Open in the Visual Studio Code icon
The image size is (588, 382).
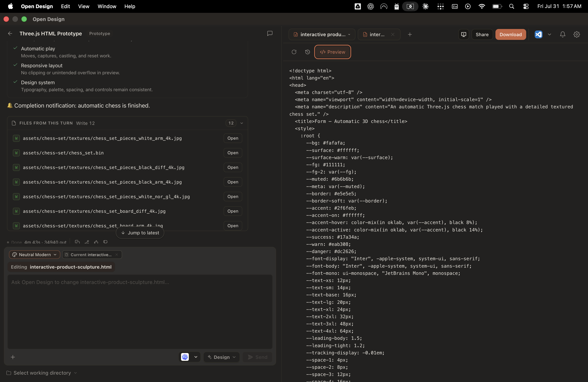539,34
